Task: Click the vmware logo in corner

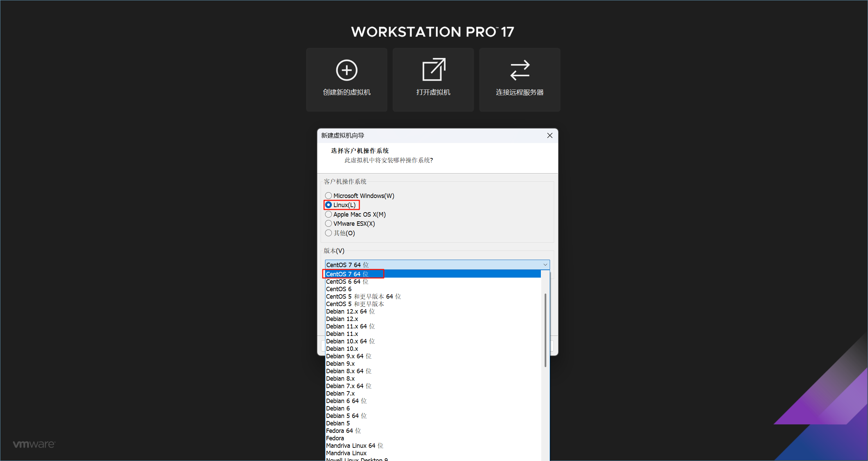Action: coord(34,444)
